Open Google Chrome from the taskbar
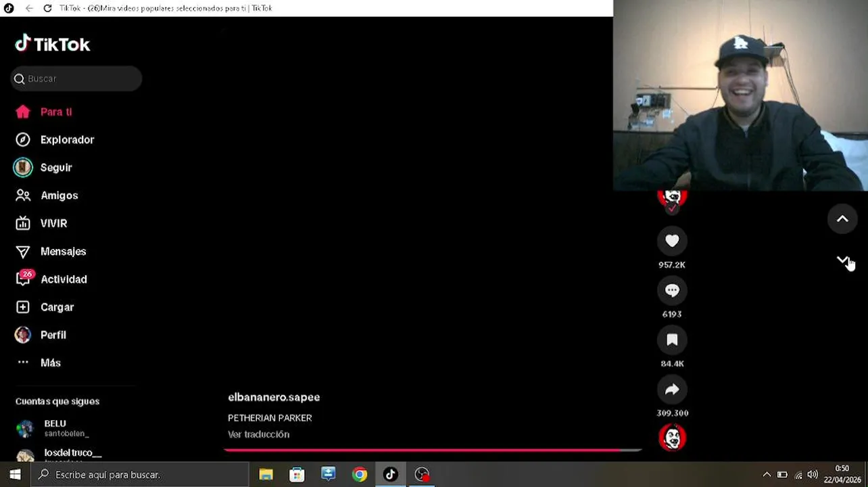The height and width of the screenshot is (487, 868). pos(360,474)
